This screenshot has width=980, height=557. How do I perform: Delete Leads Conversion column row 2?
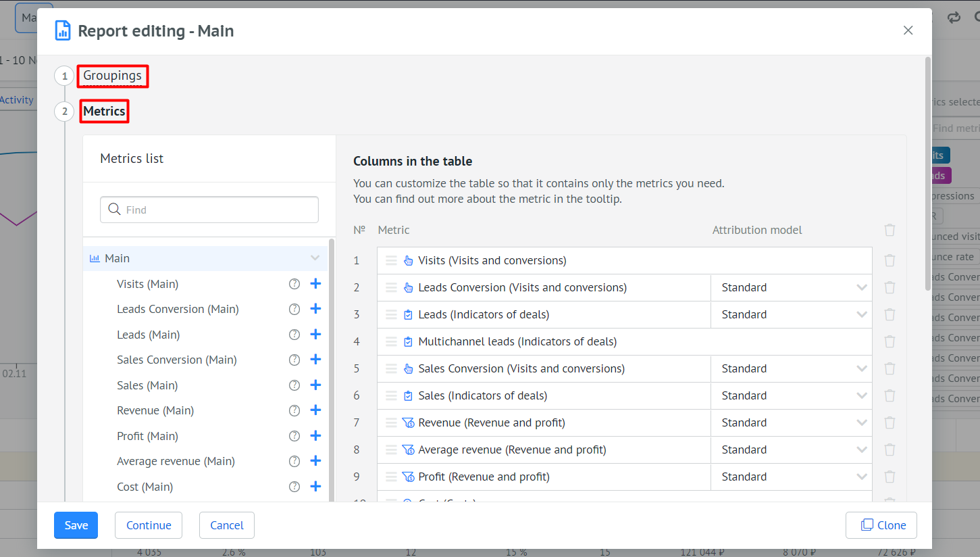click(x=890, y=287)
